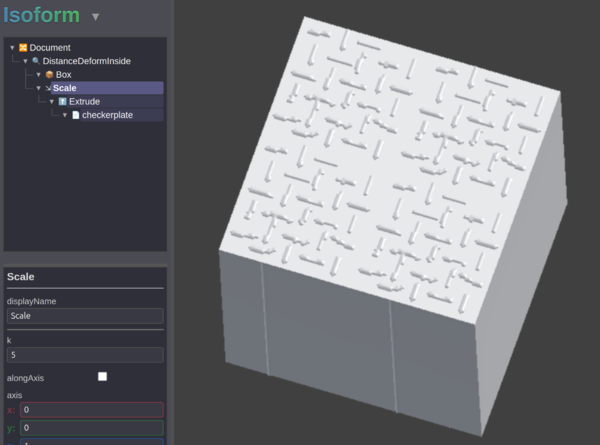Focus the axis x input field
Image resolution: width=600 pixels, height=445 pixels.
click(91, 410)
